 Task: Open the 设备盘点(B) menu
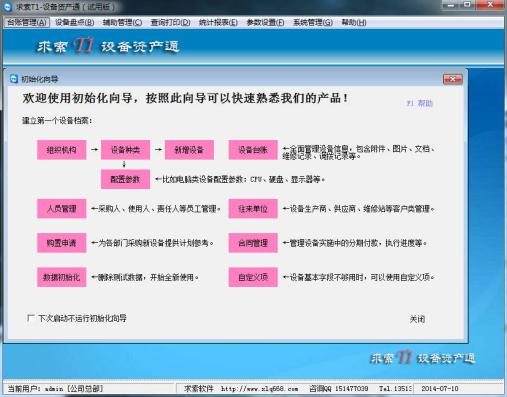75,22
